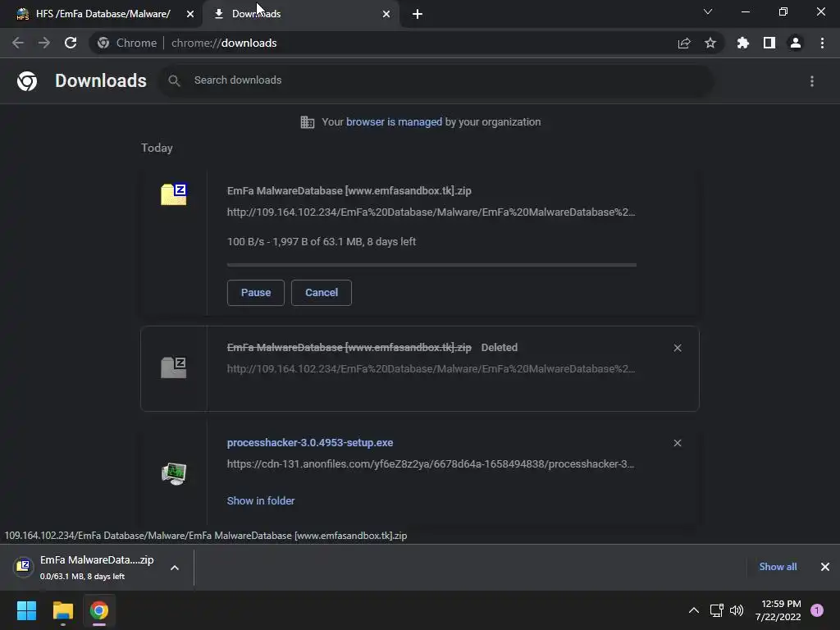Open the volume speaker tray icon
The width and height of the screenshot is (840, 630).
[x=737, y=610]
